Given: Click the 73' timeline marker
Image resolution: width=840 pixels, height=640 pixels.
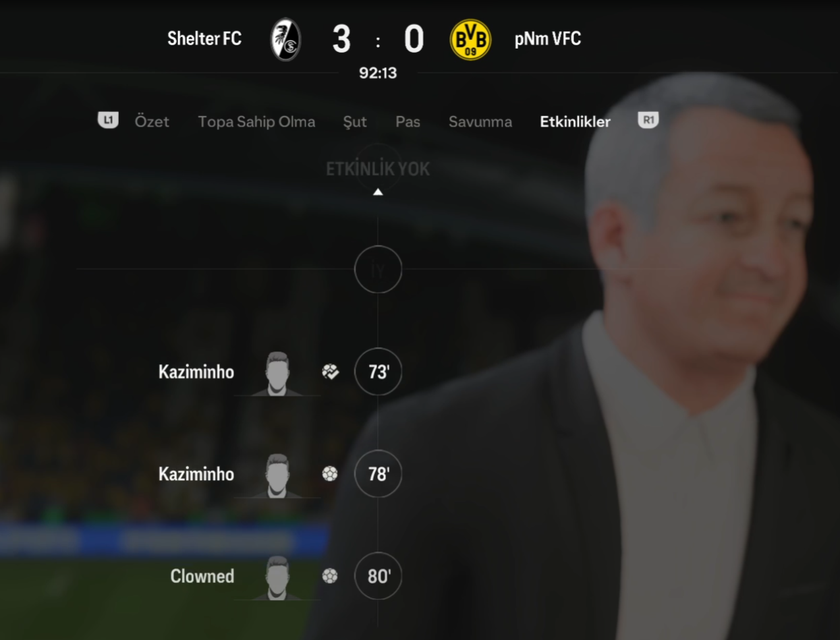Looking at the screenshot, I should 378,372.
